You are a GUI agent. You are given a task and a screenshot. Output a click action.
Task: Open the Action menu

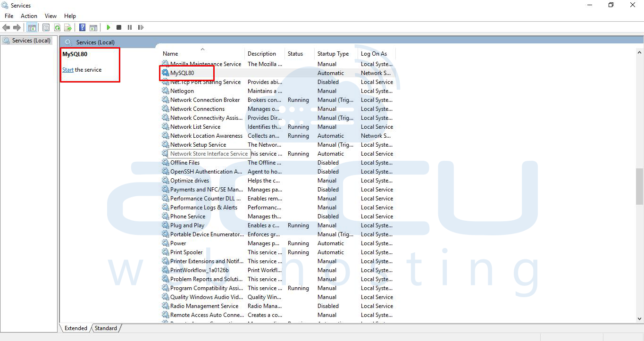tap(29, 16)
